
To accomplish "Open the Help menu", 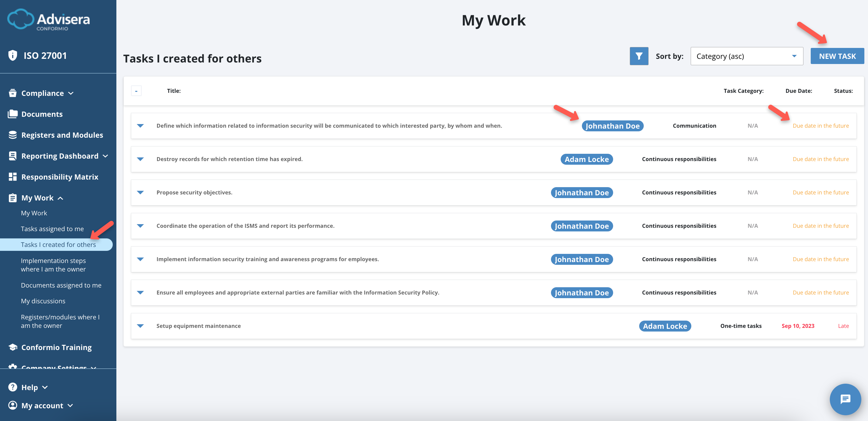I will pos(30,387).
